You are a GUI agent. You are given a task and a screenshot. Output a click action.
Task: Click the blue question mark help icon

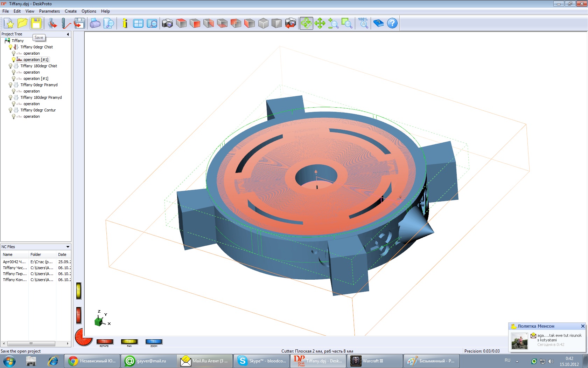tap(392, 23)
